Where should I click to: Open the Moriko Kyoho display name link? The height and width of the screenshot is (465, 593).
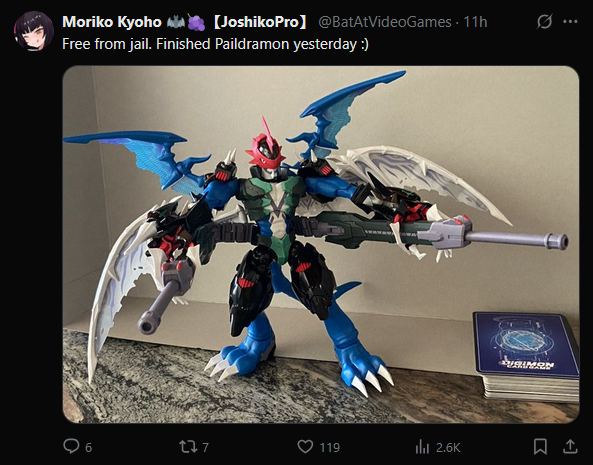point(112,22)
